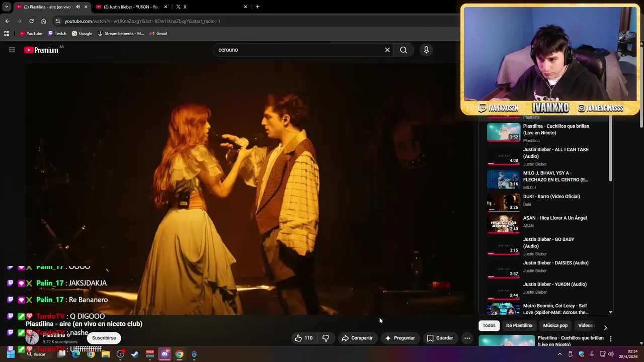Close the X tab

(246, 7)
